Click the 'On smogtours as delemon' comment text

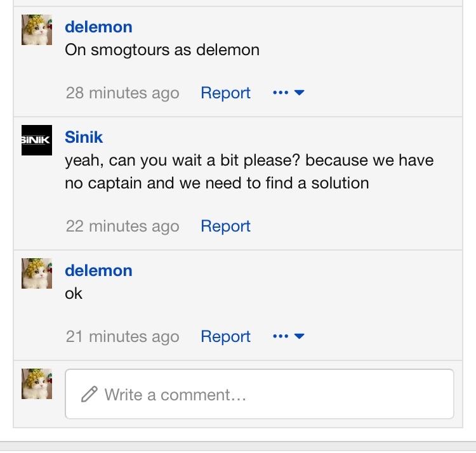pos(162,50)
